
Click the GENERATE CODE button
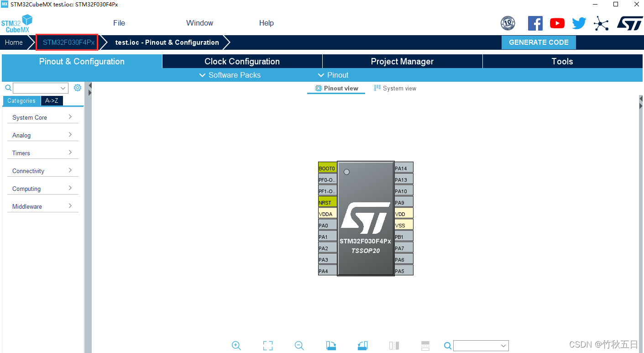pyautogui.click(x=539, y=42)
